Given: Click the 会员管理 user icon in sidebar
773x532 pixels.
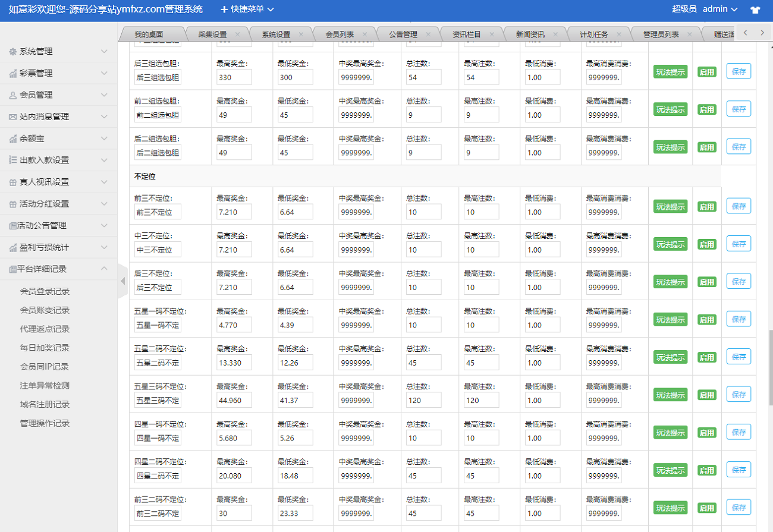Looking at the screenshot, I should tap(12, 95).
